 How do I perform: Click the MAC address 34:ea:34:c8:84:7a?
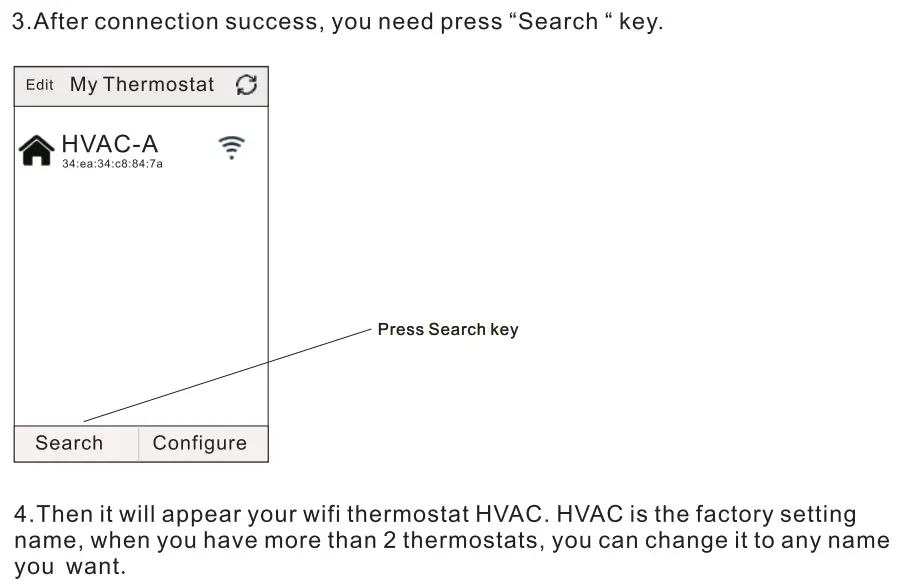click(112, 164)
